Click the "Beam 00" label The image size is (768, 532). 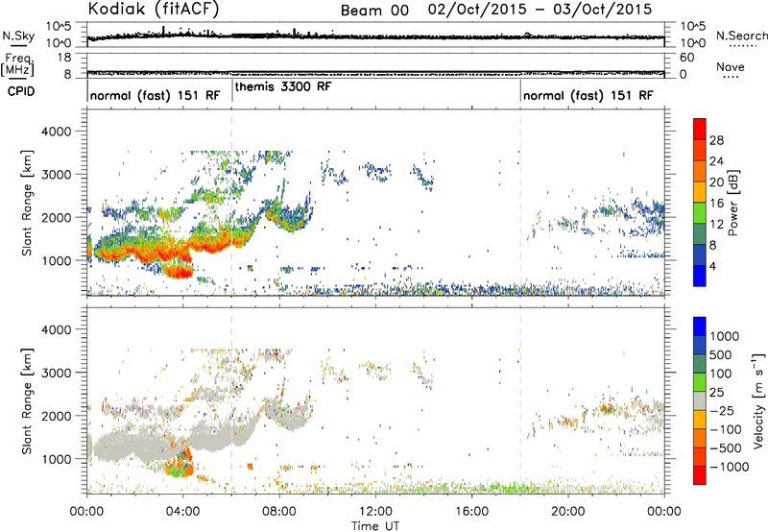[374, 11]
